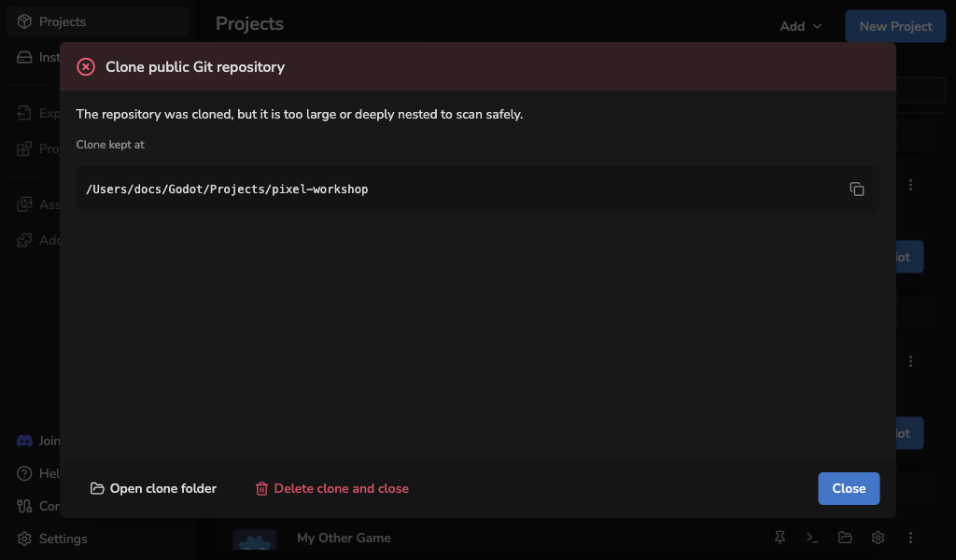Open My Other Game settings gear
Image resolution: width=956 pixels, height=560 pixels.
point(878,538)
